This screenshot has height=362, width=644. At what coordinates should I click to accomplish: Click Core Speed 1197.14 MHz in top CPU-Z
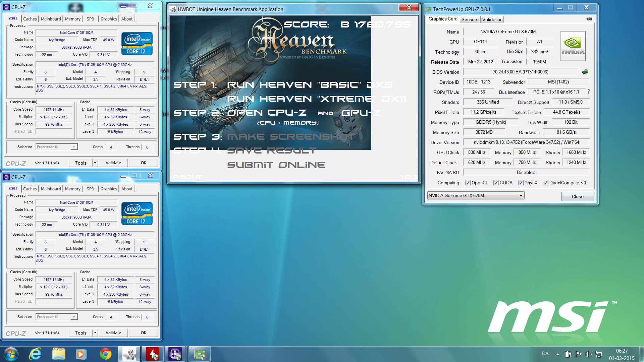pos(54,110)
